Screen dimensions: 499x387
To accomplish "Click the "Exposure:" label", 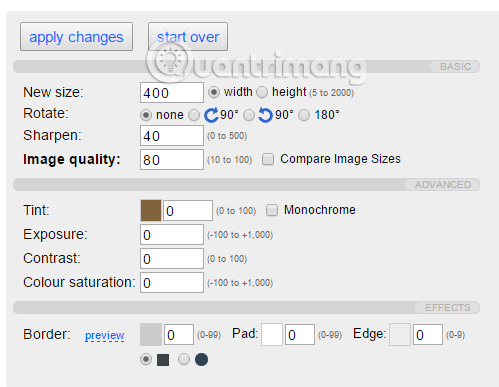I will (x=55, y=234).
